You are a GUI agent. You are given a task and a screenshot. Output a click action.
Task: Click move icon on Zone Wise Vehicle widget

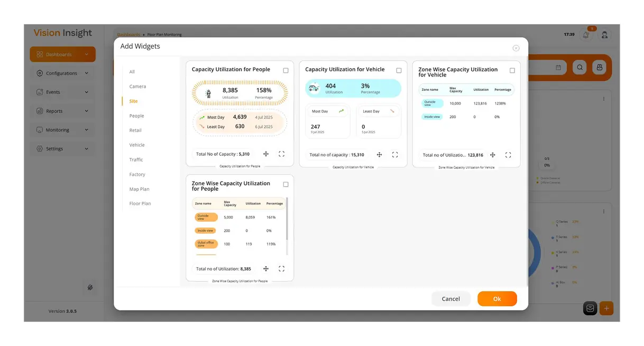(x=492, y=155)
